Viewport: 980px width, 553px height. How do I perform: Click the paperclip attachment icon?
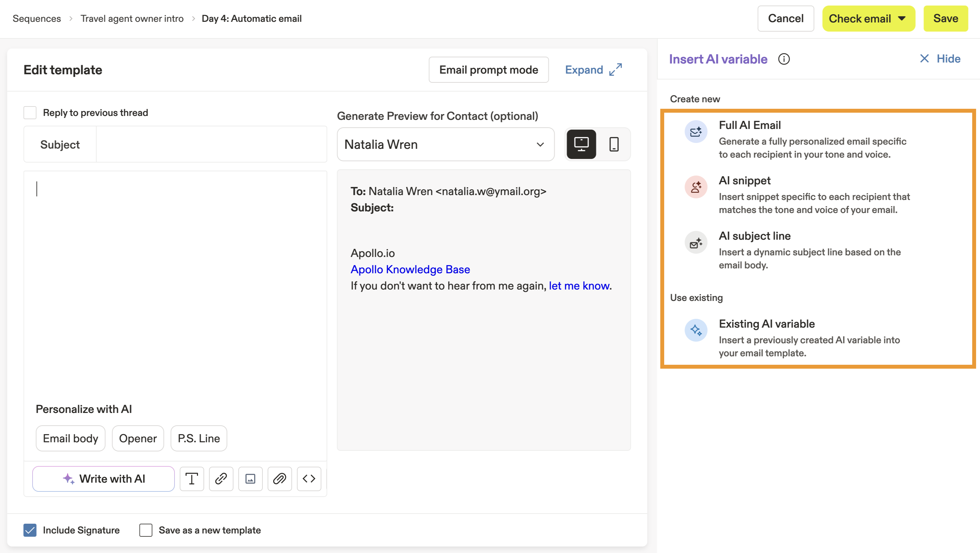[280, 479]
